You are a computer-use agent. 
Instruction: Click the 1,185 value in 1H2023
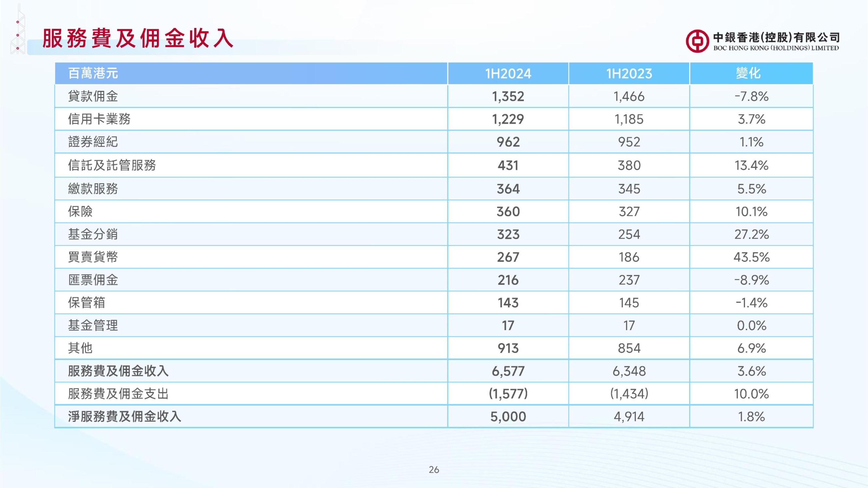click(x=629, y=119)
